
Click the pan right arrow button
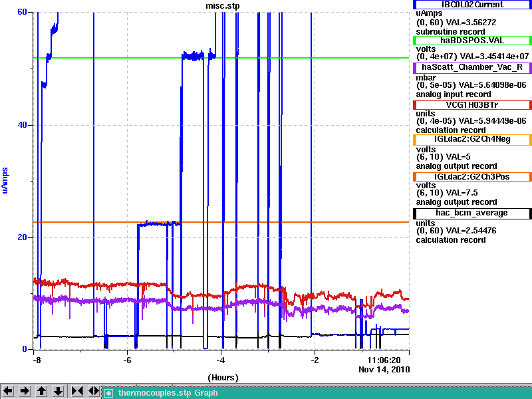point(25,391)
